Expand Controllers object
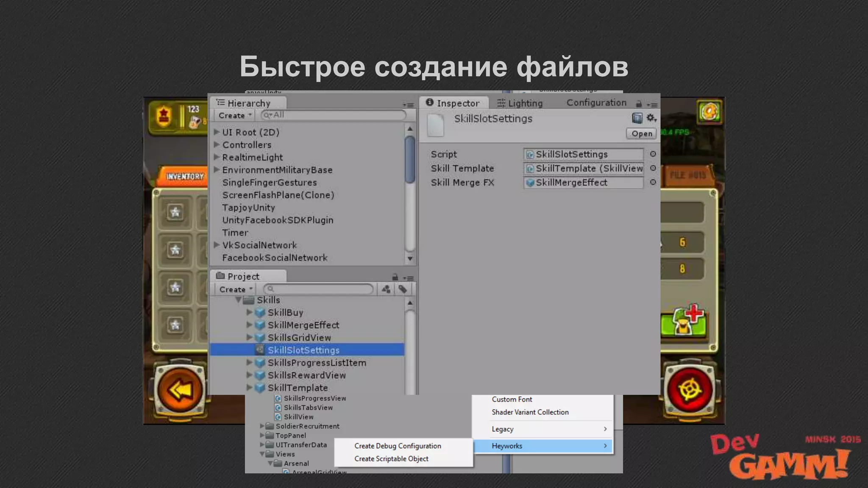Image resolution: width=868 pixels, height=488 pixels. click(217, 144)
